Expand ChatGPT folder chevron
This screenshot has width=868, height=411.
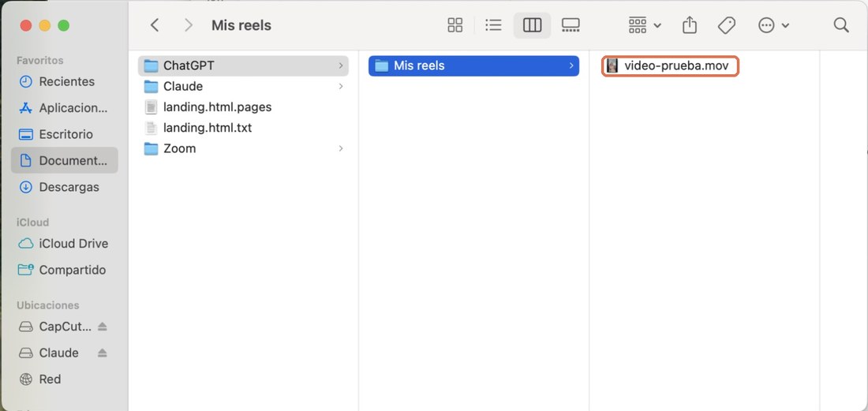click(x=340, y=65)
